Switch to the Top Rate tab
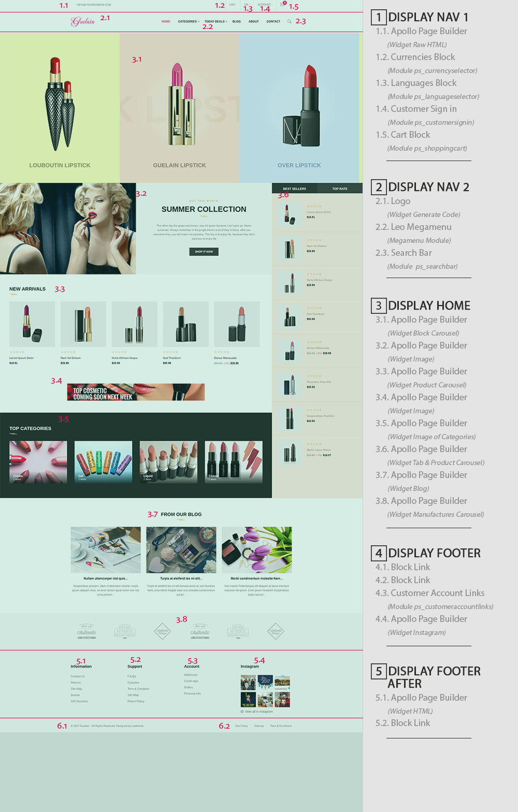518x812 pixels. pos(340,189)
